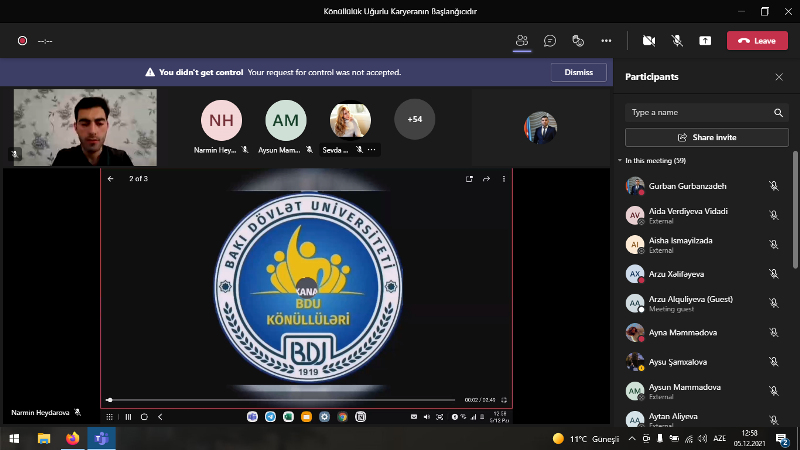This screenshot has height=450, width=800.
Task: Dismiss the control request notification
Action: [579, 72]
